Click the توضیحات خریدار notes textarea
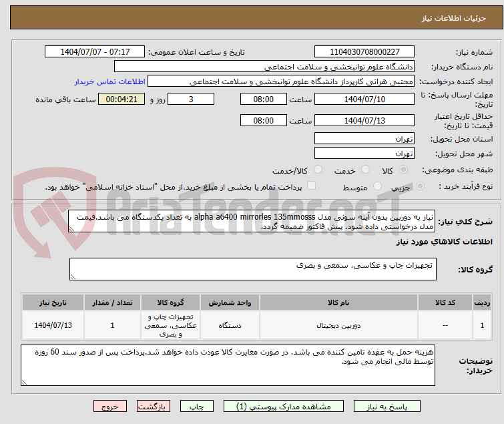Viewport: 504px width, 424px height. pyautogui.click(x=228, y=365)
